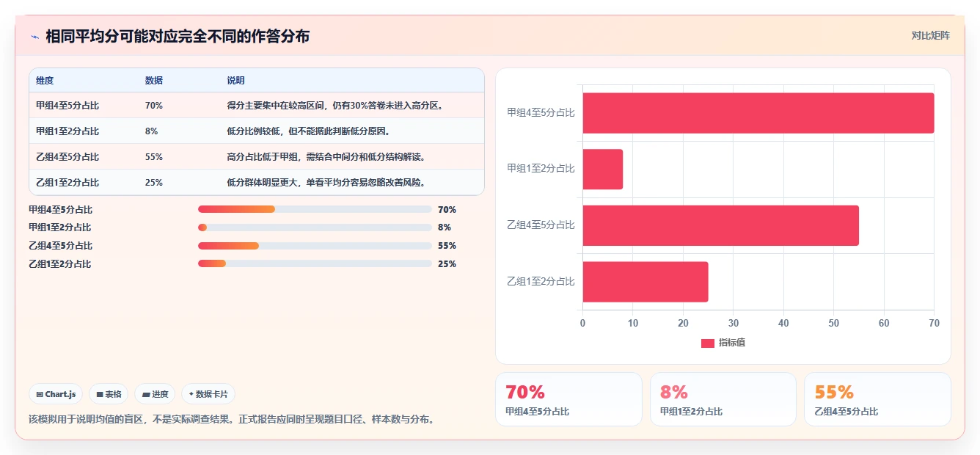The image size is (980, 455).
Task: Toggle the 指标值 legend color box
Action: (x=707, y=343)
